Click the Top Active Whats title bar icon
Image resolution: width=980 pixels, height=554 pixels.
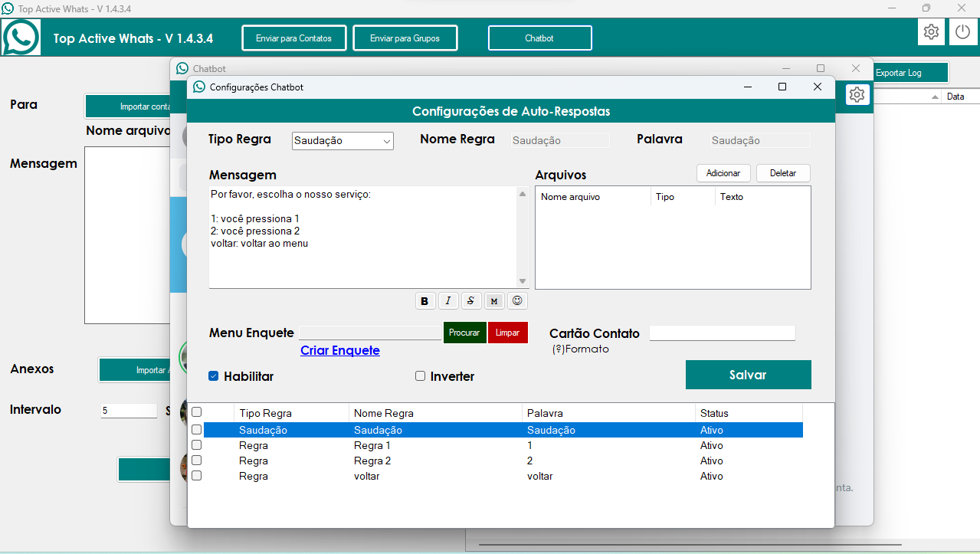(8, 8)
